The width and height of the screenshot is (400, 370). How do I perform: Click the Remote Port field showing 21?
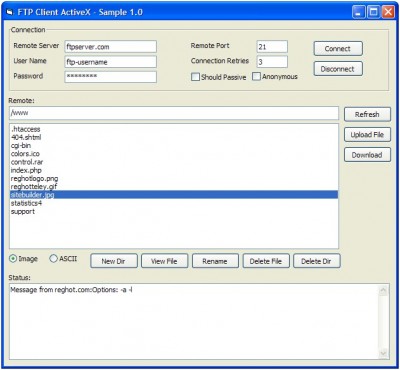272,47
